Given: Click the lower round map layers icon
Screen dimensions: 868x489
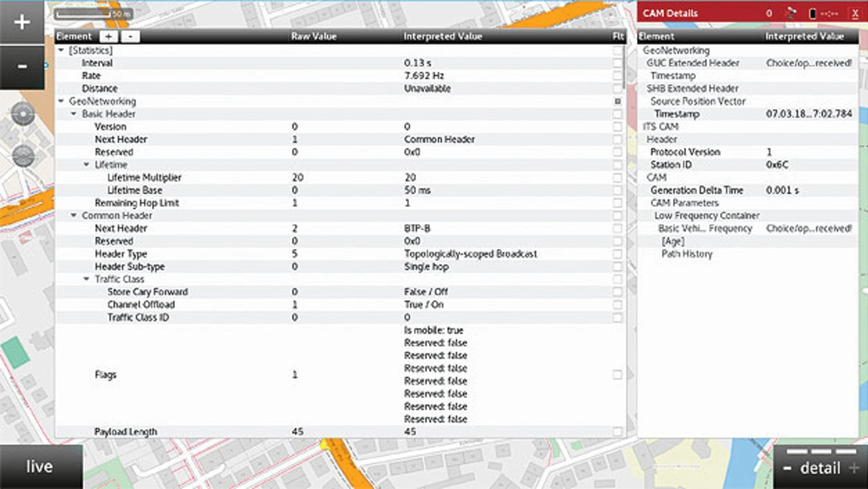Looking at the screenshot, I should click(x=23, y=156).
